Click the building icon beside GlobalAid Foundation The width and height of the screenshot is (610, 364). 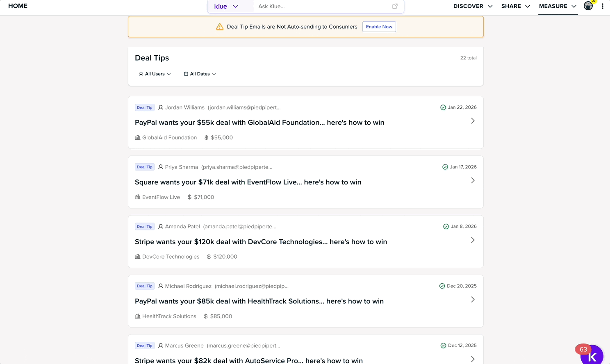coord(138,138)
